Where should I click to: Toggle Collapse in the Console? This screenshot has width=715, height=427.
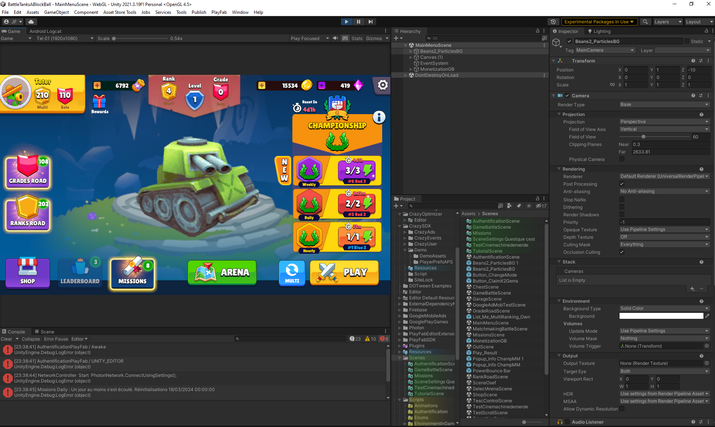point(31,339)
